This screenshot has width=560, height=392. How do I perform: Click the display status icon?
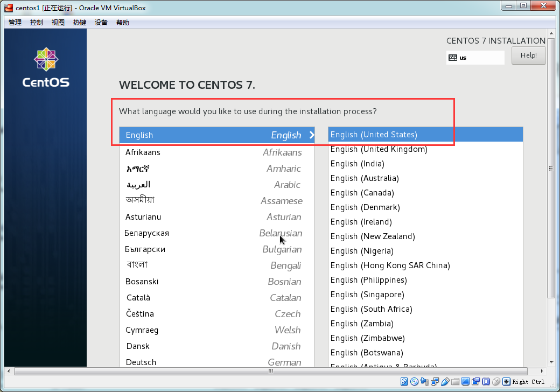pyautogui.click(x=465, y=382)
